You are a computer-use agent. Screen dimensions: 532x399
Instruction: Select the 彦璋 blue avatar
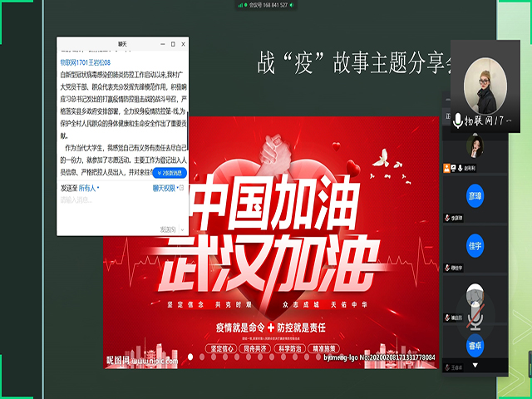coord(475,196)
